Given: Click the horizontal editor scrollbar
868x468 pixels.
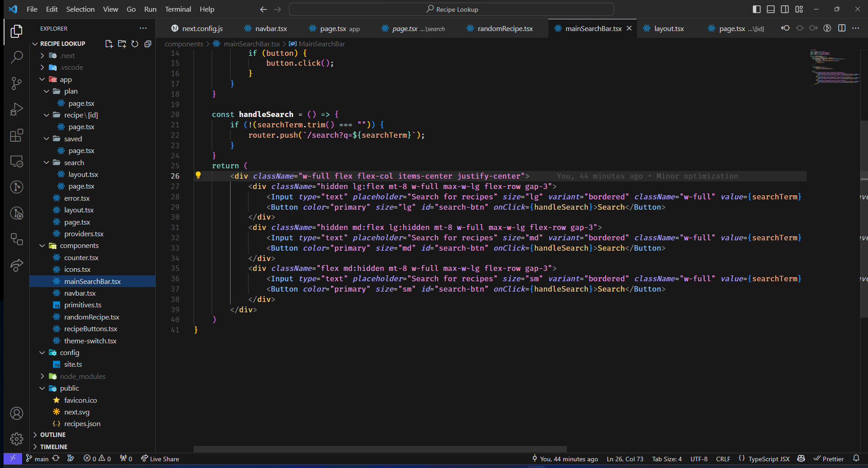Looking at the screenshot, I should coord(380,449).
